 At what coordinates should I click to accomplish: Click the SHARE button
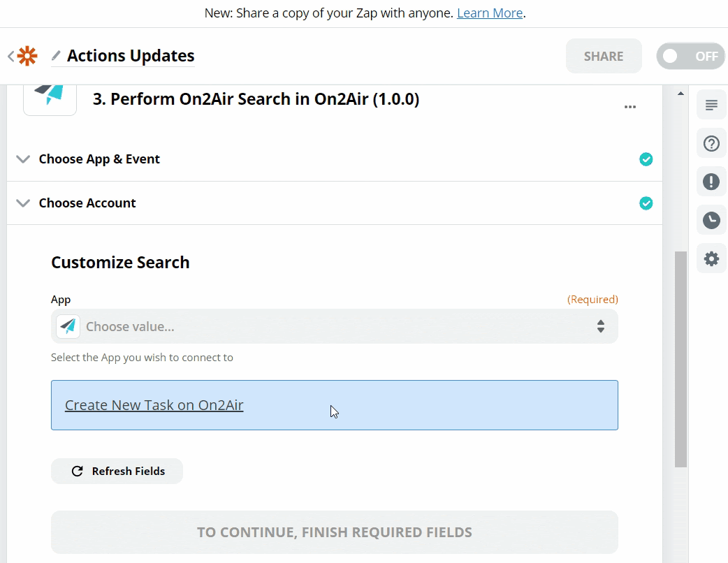coord(604,57)
